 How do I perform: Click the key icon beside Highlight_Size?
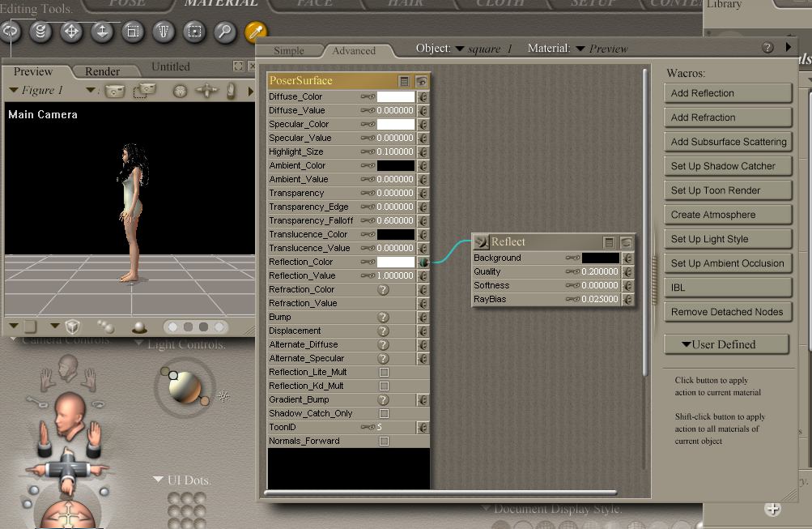point(368,152)
